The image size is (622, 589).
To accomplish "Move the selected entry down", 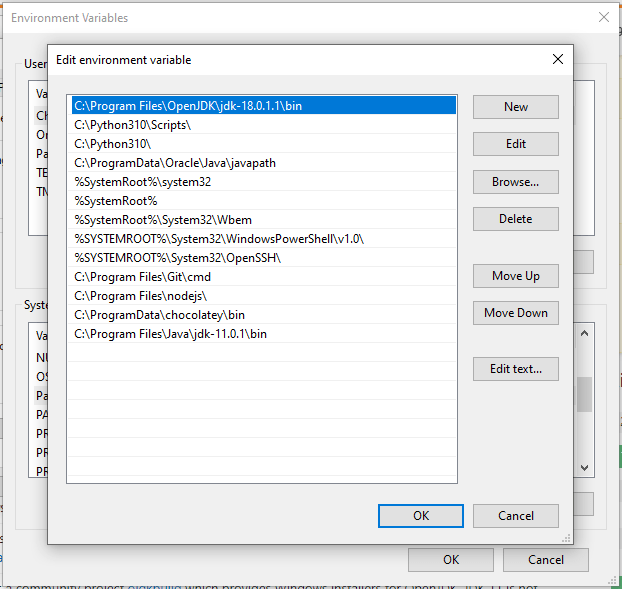I will (516, 313).
